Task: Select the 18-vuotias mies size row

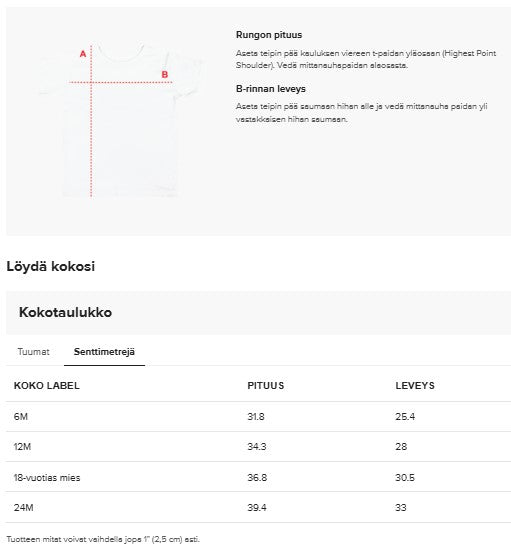Action: (x=258, y=477)
